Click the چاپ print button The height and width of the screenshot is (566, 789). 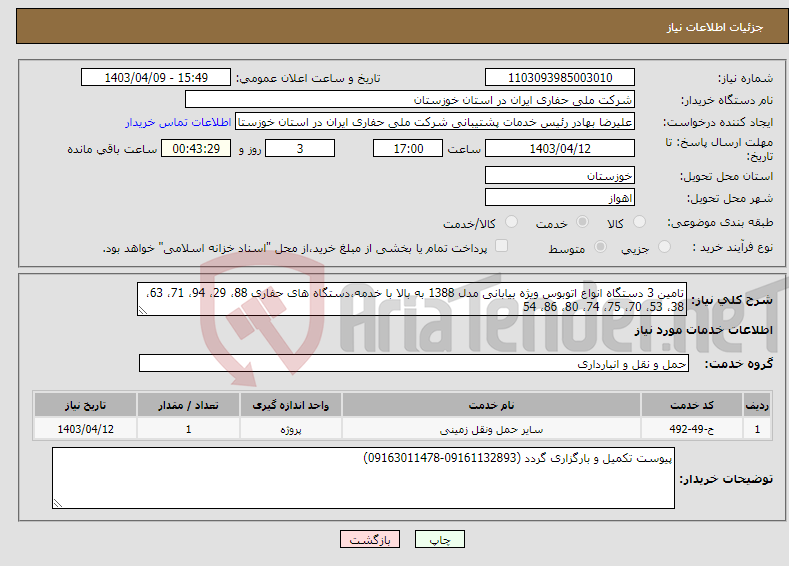click(x=440, y=539)
